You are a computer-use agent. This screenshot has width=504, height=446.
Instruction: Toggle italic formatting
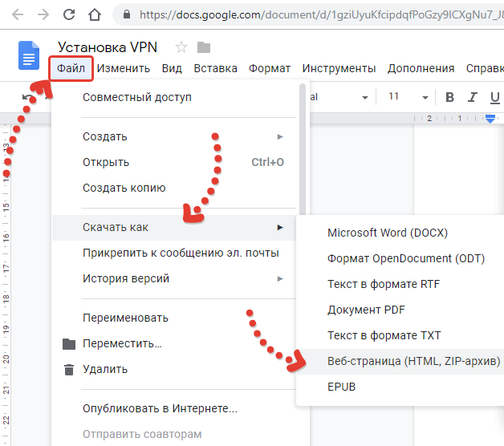coord(472,97)
